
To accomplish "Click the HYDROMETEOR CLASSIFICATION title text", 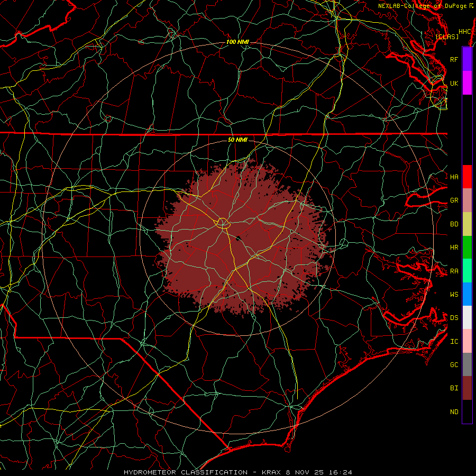I will 186,472.
